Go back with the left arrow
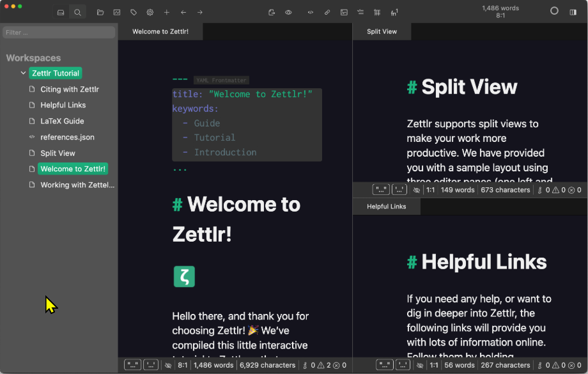Image resolution: width=588 pixels, height=374 pixels. (x=183, y=12)
